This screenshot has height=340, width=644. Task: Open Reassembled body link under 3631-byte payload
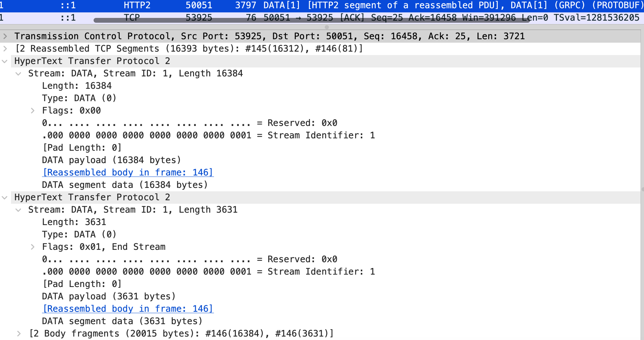[x=128, y=309]
